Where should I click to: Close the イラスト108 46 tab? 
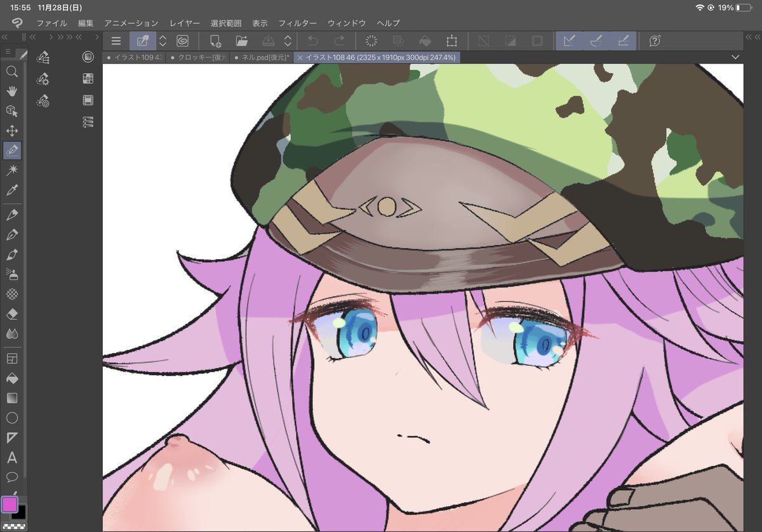tap(300, 57)
